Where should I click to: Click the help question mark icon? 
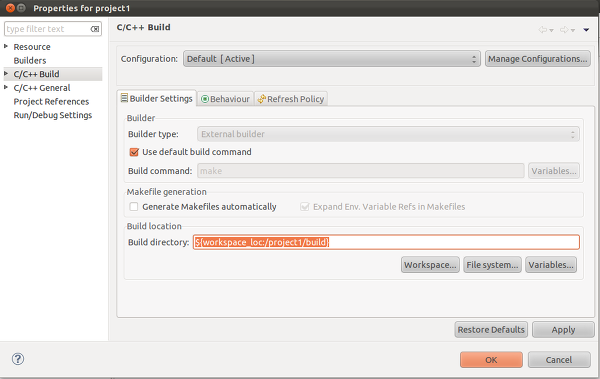point(18,359)
